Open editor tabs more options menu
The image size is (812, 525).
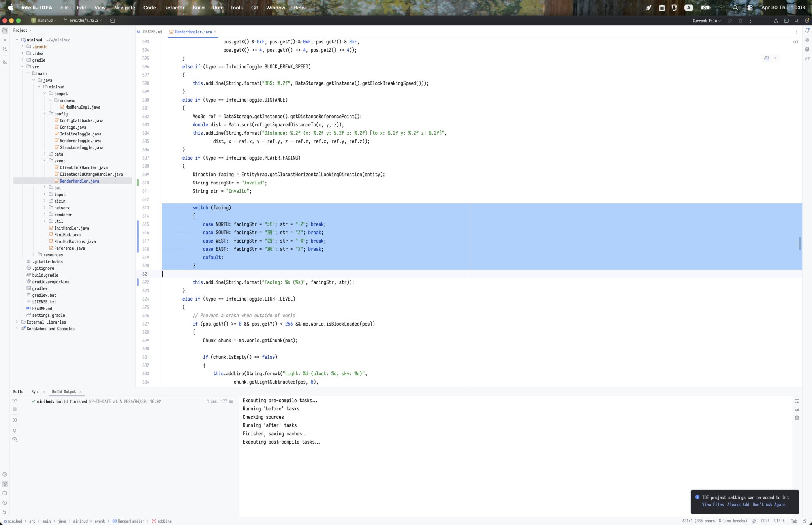(x=796, y=32)
